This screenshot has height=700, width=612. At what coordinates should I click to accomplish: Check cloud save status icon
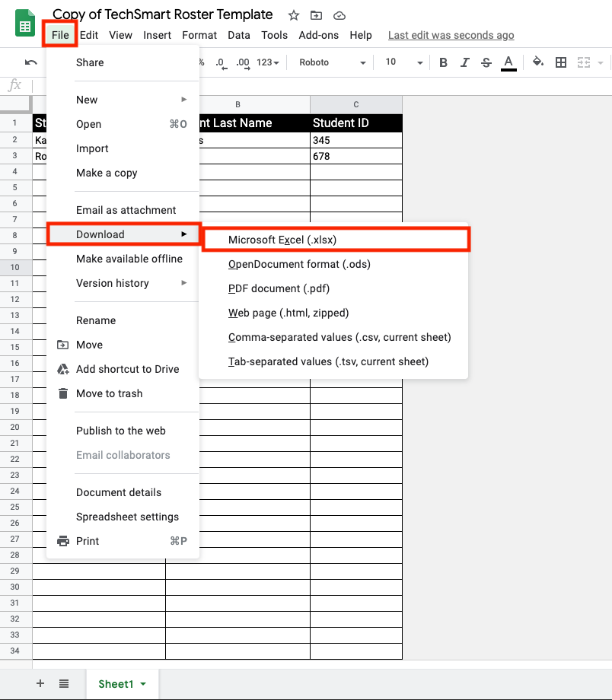pos(339,16)
